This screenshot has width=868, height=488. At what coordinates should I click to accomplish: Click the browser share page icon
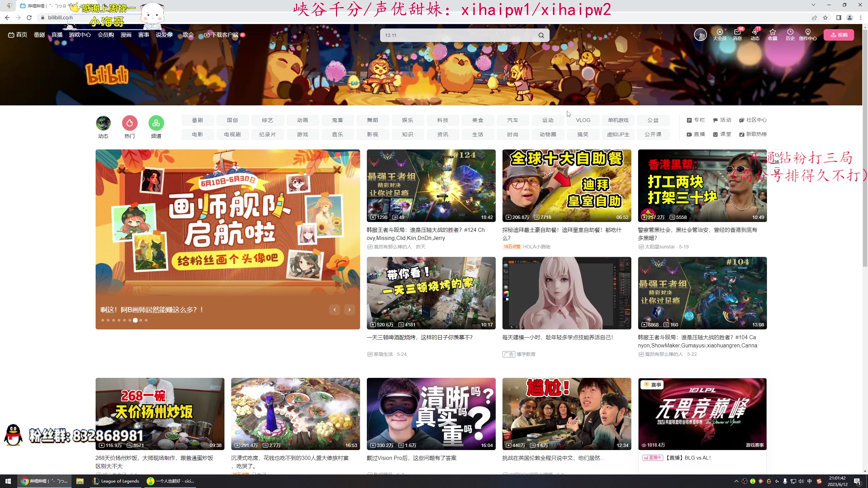[x=814, y=18]
